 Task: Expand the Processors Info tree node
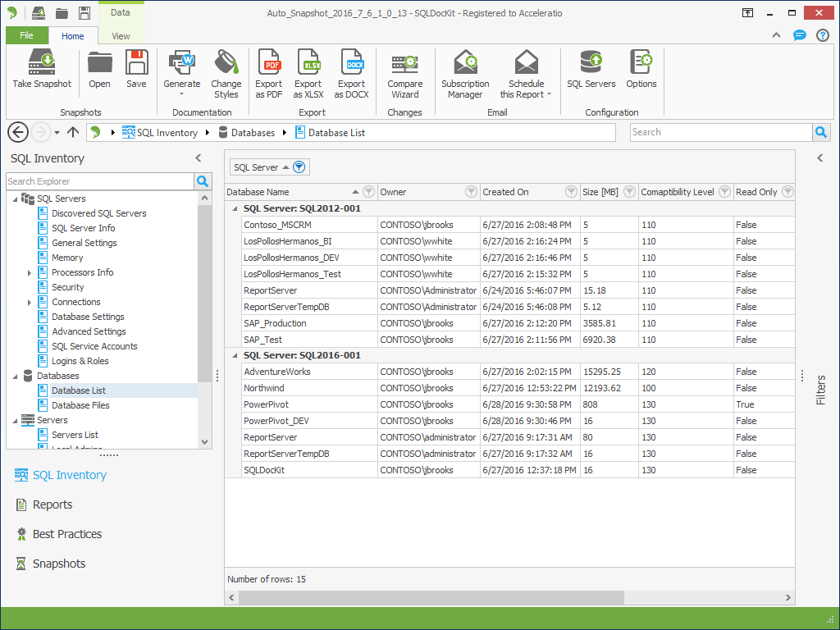click(x=30, y=272)
